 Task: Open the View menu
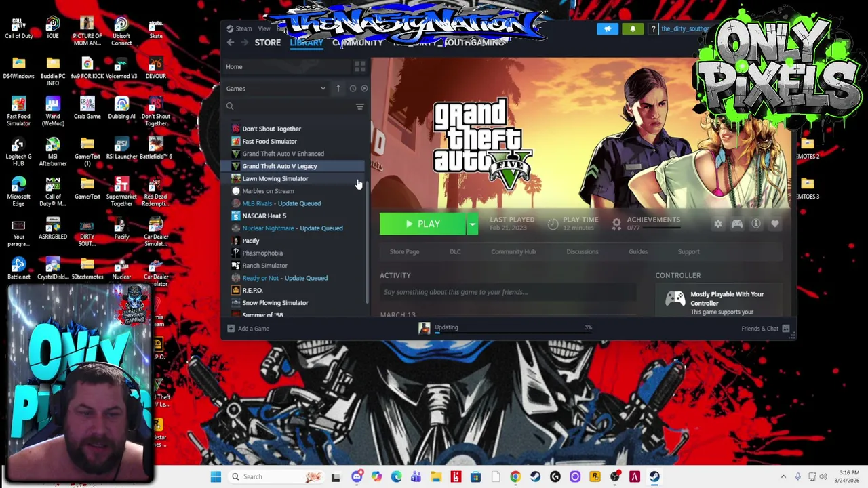click(x=264, y=28)
